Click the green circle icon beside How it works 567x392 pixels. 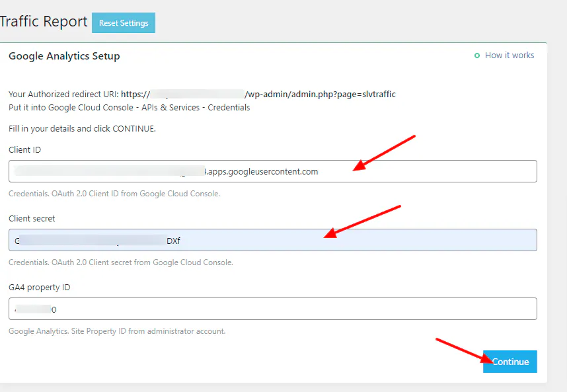[x=477, y=56]
